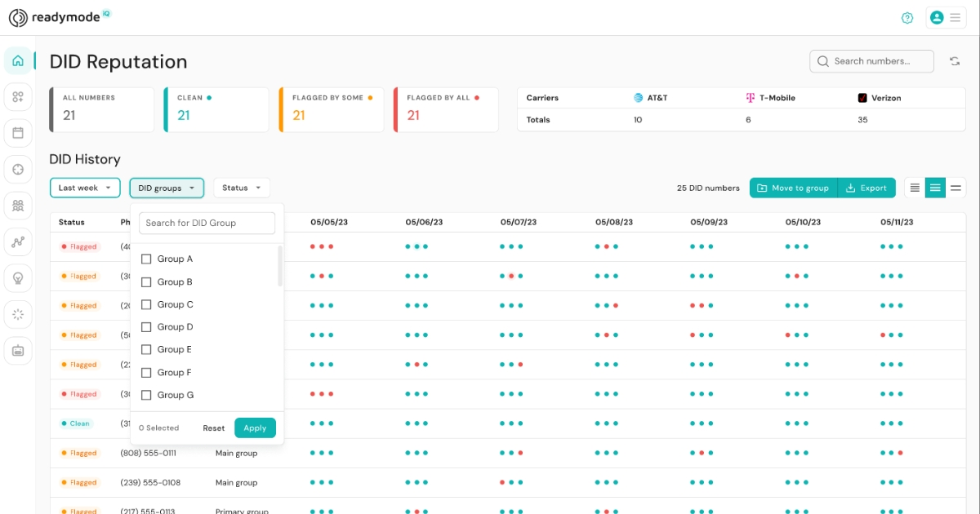Open the Home sidebar icon
This screenshot has width=980, height=514.
(x=17, y=60)
